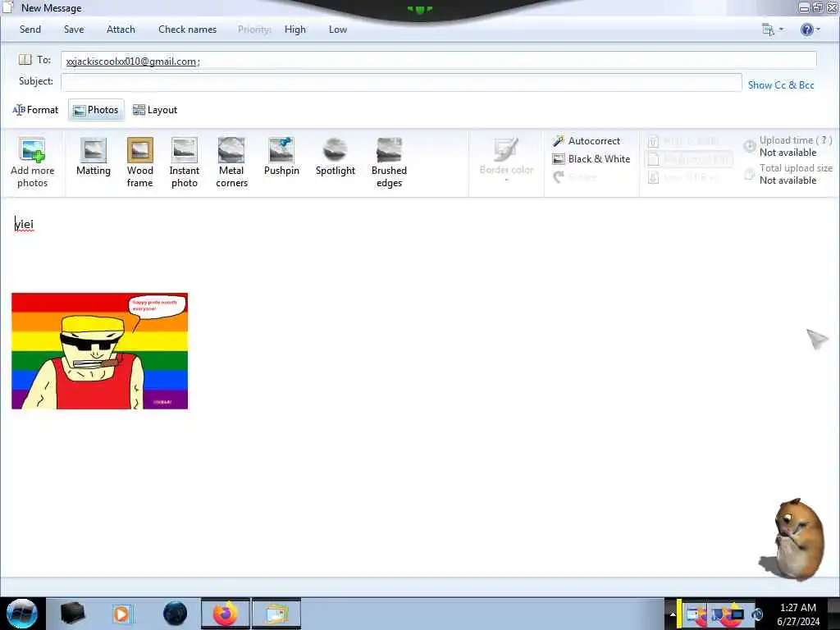Click Check names

tap(188, 30)
